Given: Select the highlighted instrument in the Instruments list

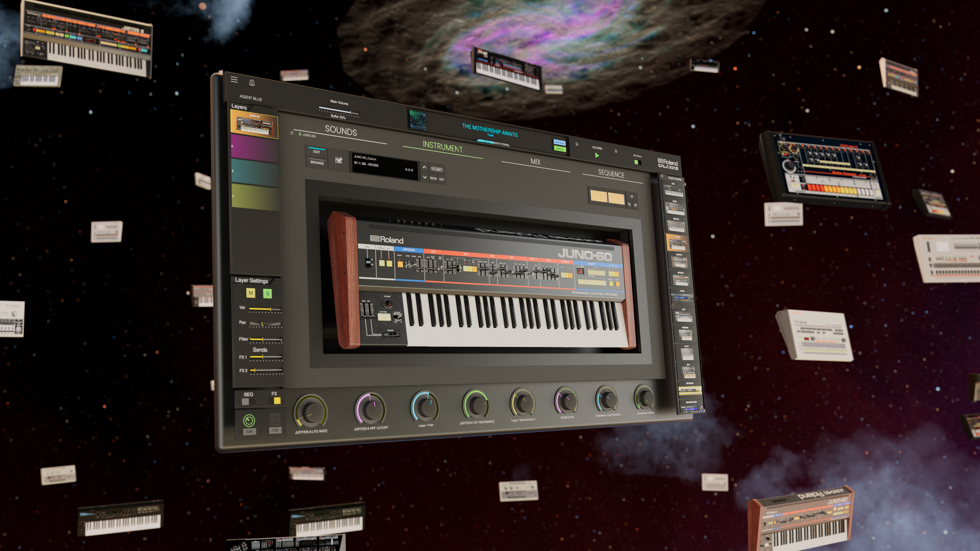Looking at the screenshot, I should [x=677, y=243].
